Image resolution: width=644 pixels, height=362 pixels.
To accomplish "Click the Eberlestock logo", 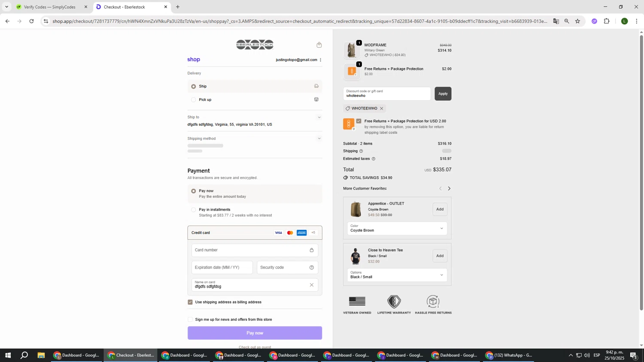I will point(255,45).
